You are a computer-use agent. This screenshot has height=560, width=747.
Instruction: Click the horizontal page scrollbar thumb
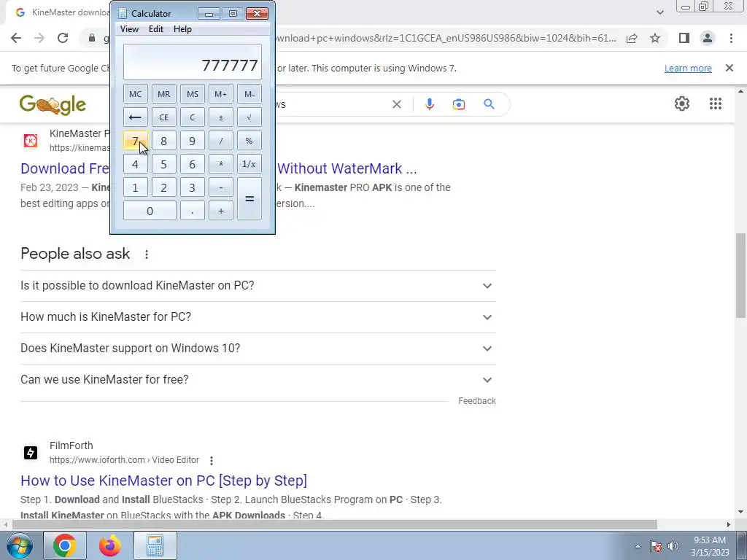point(334,524)
